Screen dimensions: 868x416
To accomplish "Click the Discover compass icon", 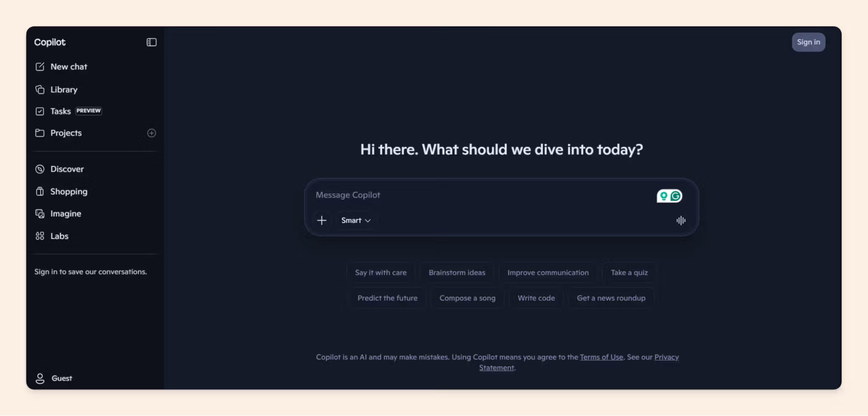I will pos(40,169).
